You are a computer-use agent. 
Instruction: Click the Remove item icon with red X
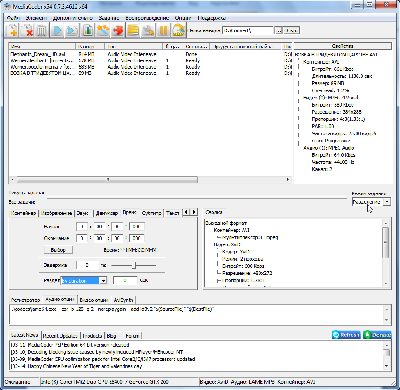pyautogui.click(x=27, y=31)
